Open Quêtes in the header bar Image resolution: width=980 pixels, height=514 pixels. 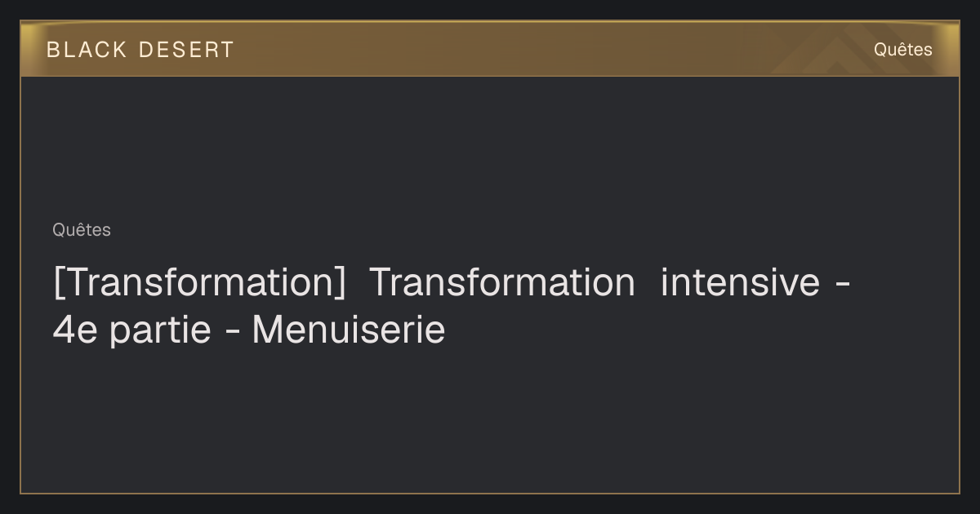pos(902,50)
